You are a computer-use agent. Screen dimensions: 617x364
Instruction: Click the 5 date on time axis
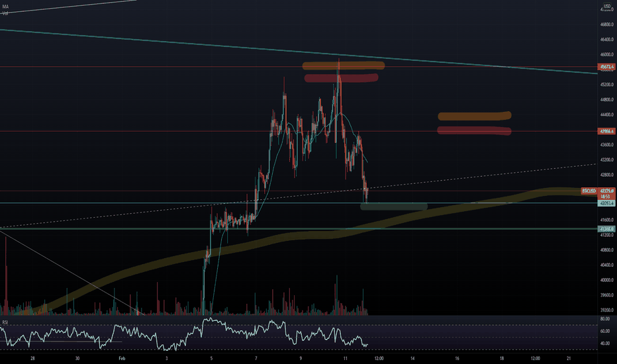(211, 359)
